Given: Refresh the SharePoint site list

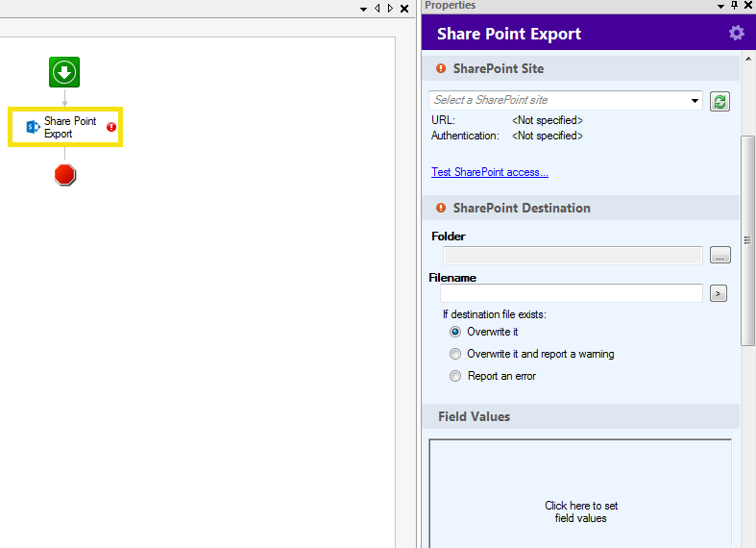Looking at the screenshot, I should pyautogui.click(x=719, y=102).
